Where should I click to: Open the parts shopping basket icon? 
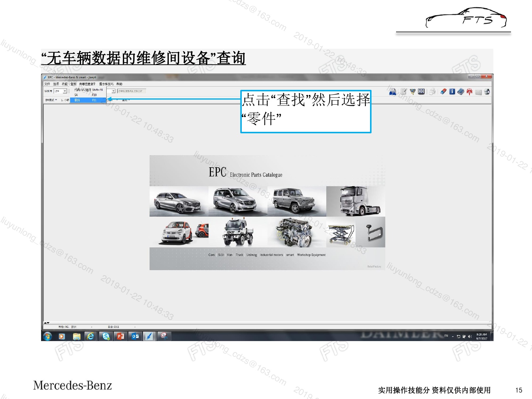tap(413, 92)
